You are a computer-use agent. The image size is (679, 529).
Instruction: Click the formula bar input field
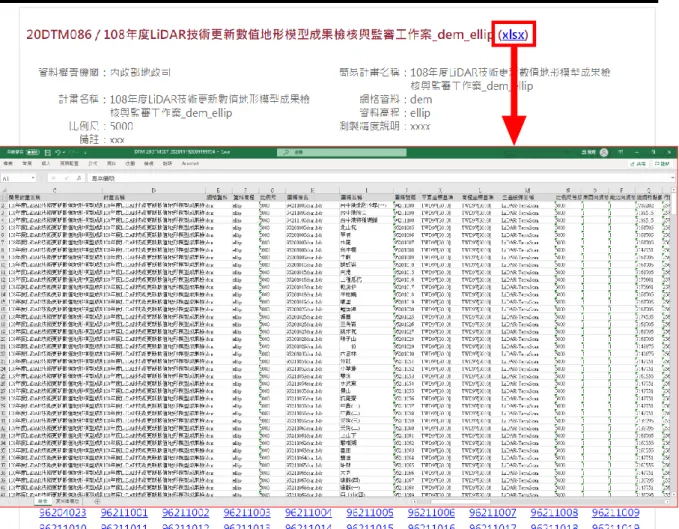379,178
